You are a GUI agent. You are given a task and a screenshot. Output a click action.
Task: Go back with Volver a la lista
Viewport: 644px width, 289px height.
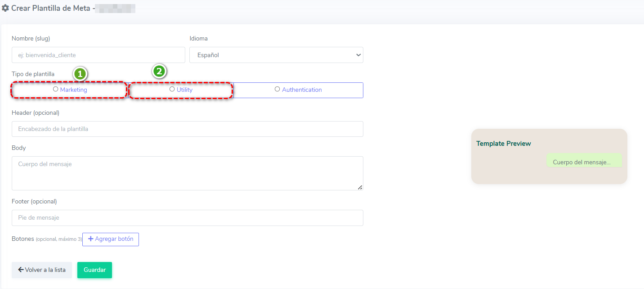42,270
